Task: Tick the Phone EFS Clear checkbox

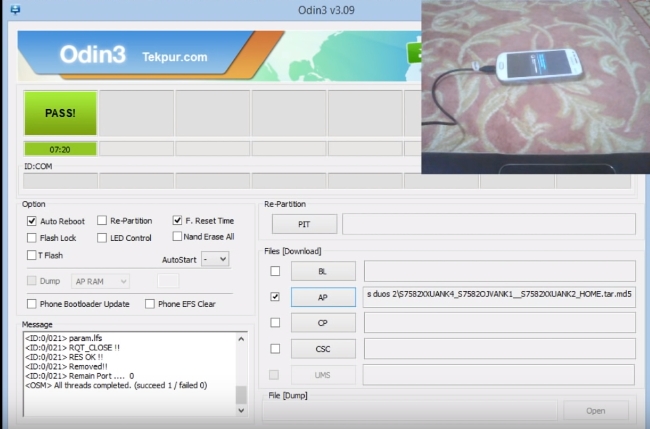Action: click(x=150, y=304)
